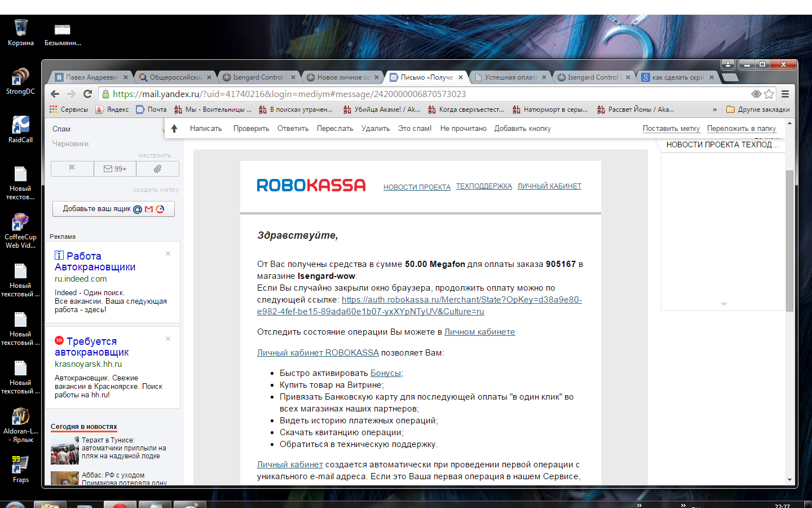Open the 'Поставить метку' label dropdown
The image size is (812, 508).
[671, 129]
